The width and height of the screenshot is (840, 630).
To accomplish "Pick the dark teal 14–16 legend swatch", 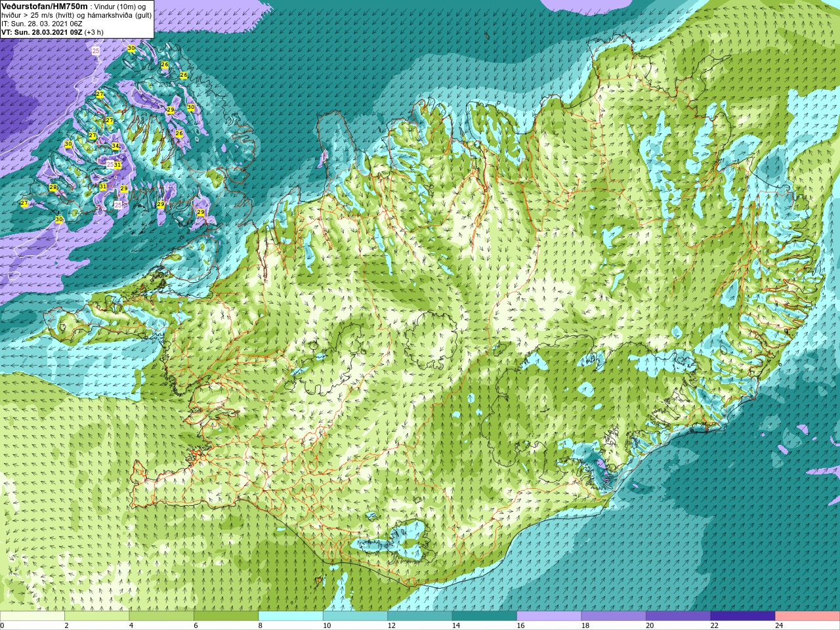I will pyautogui.click(x=484, y=616).
